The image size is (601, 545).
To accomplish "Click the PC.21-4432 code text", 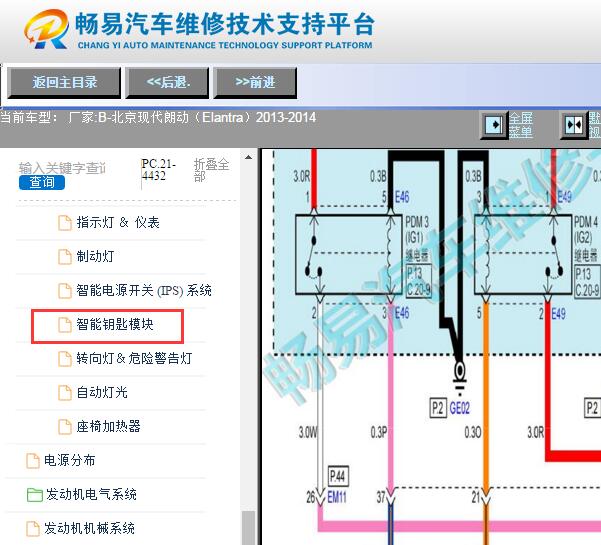I will coord(159,170).
